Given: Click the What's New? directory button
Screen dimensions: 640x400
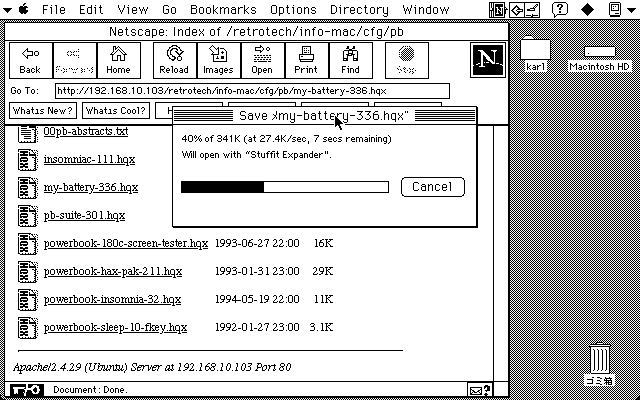Looking at the screenshot, I should point(43,110).
